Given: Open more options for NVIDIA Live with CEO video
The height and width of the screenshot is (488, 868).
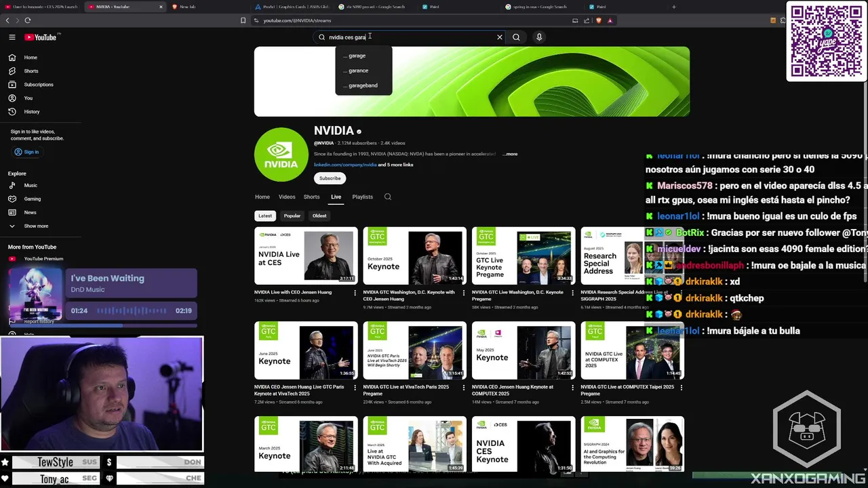Looking at the screenshot, I should [355, 293].
